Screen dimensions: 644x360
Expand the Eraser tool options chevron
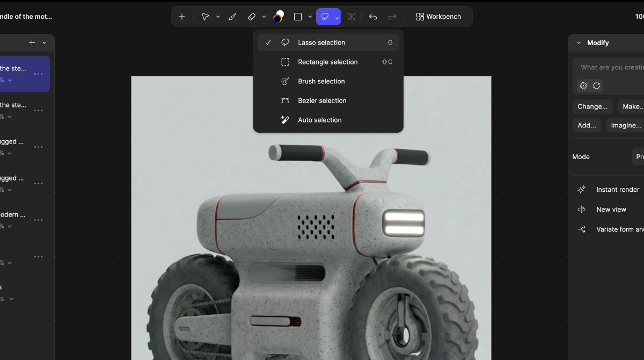tap(264, 17)
